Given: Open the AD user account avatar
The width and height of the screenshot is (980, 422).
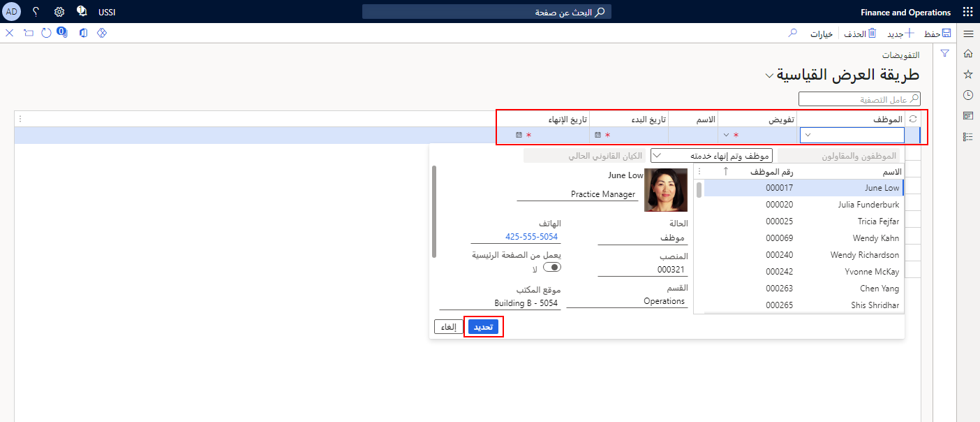Looking at the screenshot, I should 12,12.
